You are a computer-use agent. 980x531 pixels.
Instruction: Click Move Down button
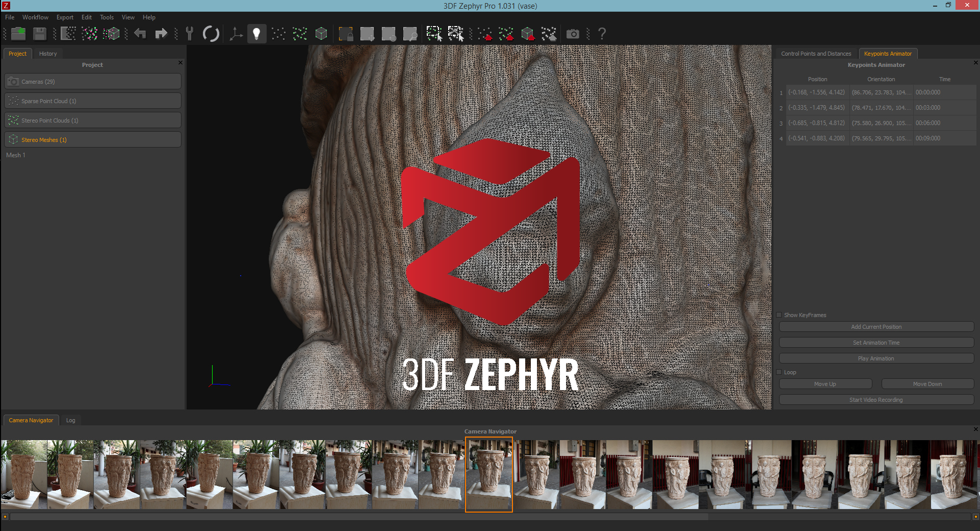coord(927,384)
